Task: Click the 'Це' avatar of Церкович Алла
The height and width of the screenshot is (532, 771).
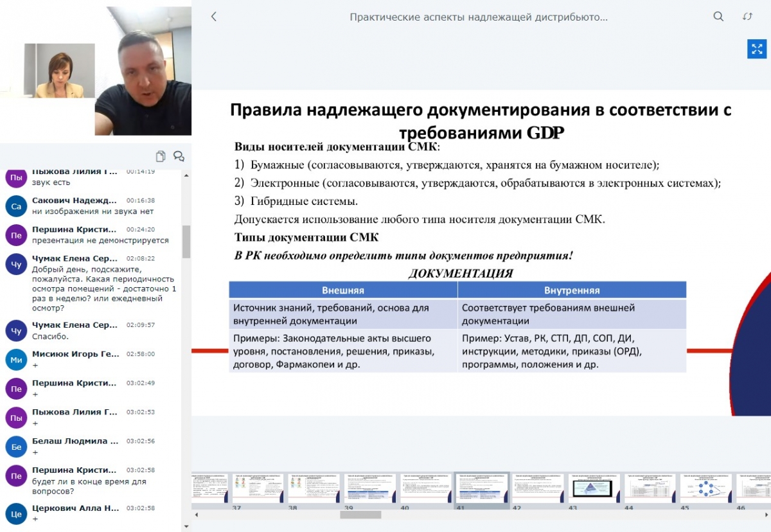Action: [x=16, y=514]
